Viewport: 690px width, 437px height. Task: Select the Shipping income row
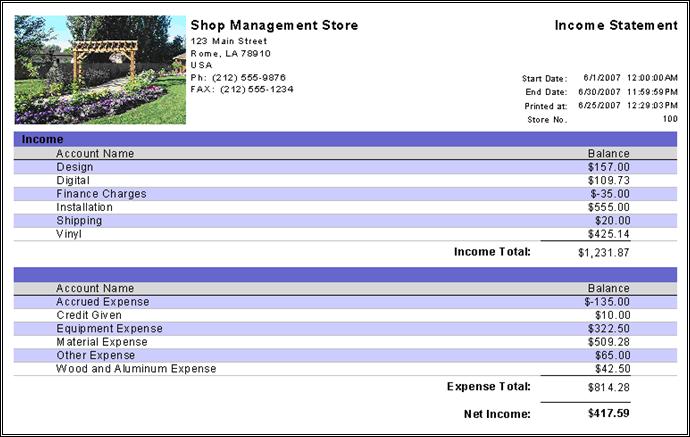coord(345,221)
